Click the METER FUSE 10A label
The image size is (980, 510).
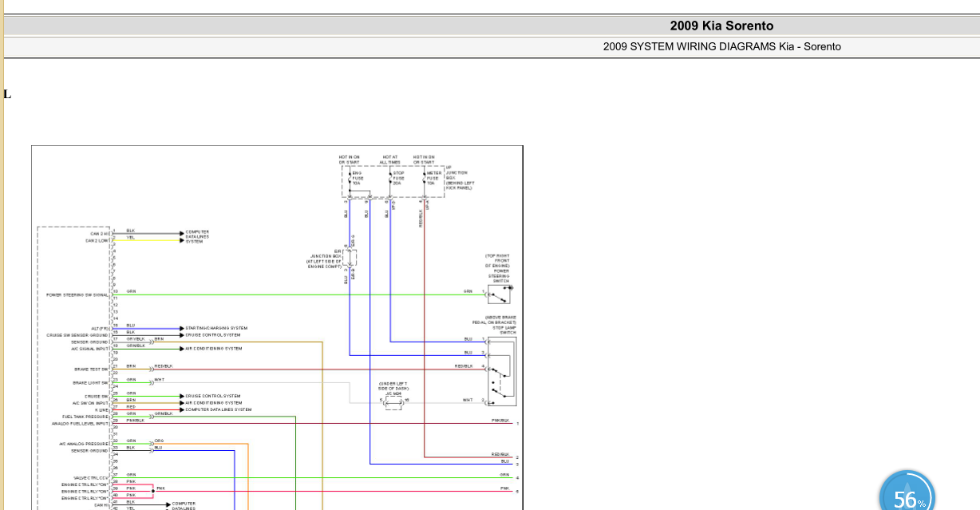point(433,178)
